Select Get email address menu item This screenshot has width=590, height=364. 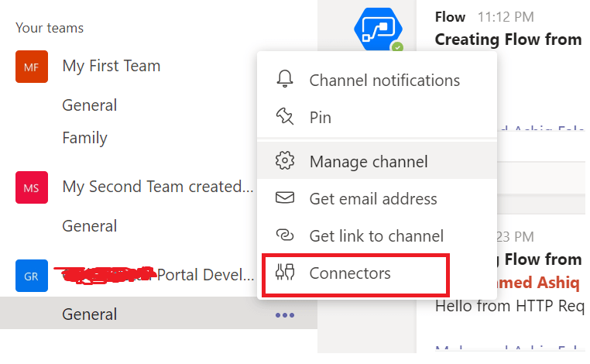click(373, 199)
